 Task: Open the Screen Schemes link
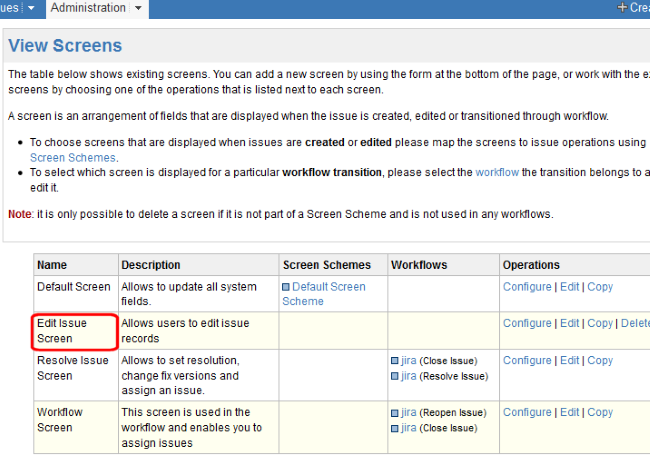point(73,158)
